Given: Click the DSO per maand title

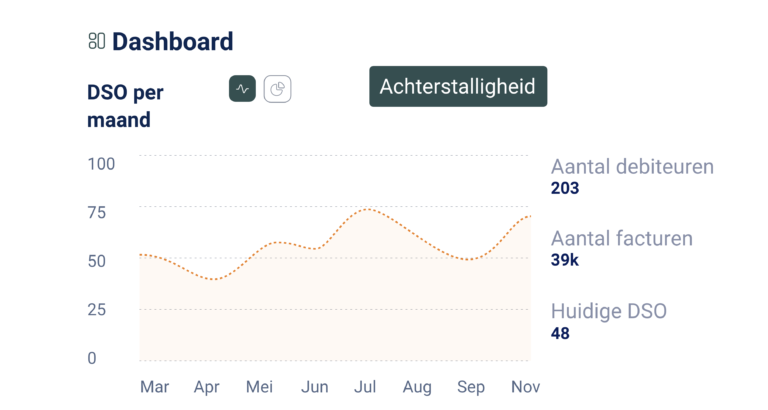Looking at the screenshot, I should pos(125,106).
